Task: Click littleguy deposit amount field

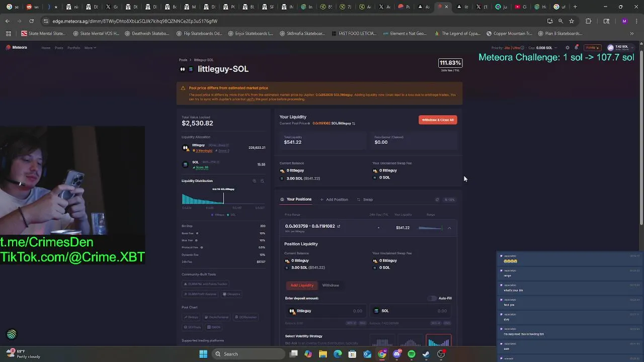Action: click(x=325, y=311)
